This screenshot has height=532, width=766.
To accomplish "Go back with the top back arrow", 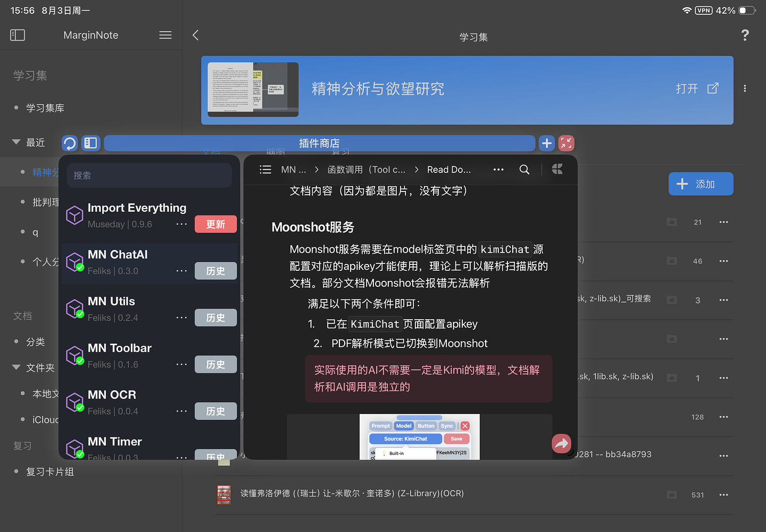I will 195,35.
